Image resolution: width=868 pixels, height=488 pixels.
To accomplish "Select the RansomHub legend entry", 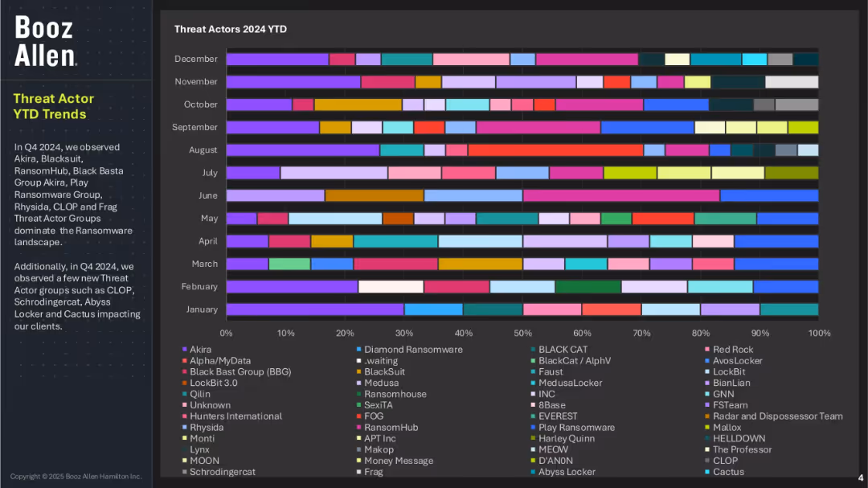I will pos(387,427).
